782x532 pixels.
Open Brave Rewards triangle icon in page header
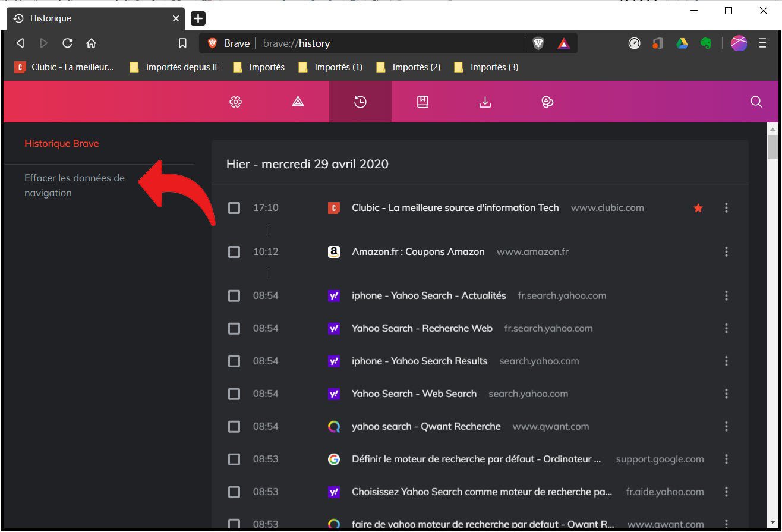298,102
